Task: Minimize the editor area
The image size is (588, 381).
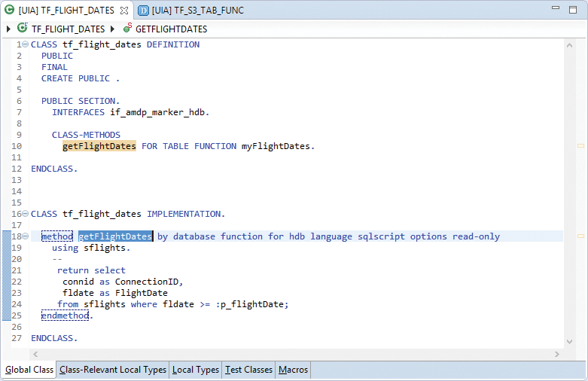Action: pyautogui.click(x=556, y=8)
